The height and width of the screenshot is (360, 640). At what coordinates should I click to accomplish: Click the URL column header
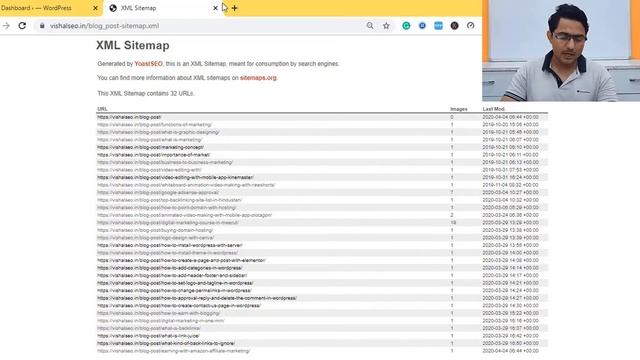pos(102,109)
